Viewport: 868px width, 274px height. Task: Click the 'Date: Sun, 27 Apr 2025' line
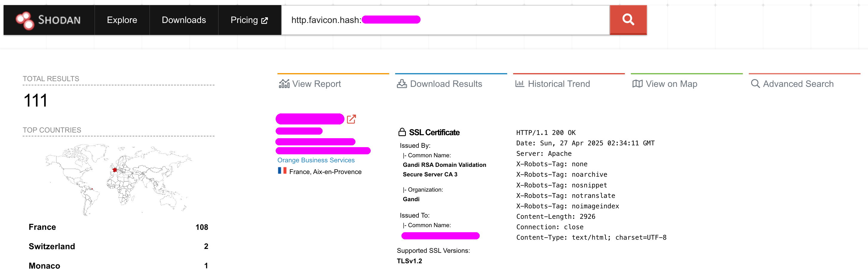click(585, 143)
